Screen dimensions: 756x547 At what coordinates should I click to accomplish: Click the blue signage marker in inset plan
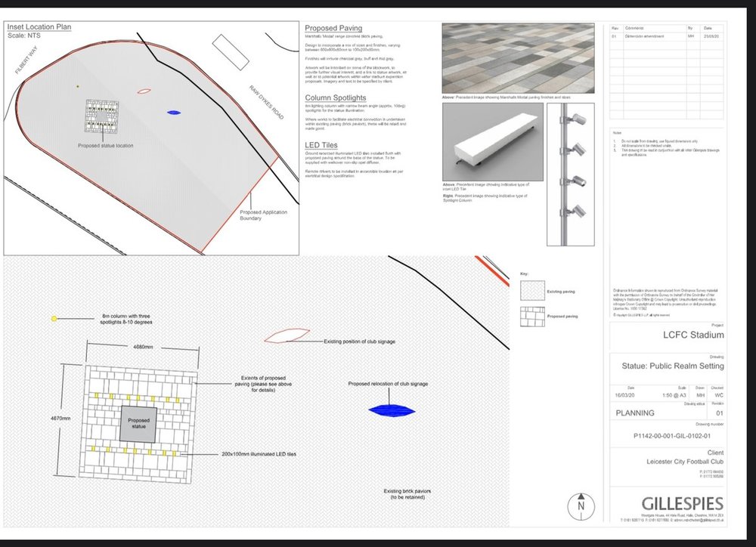(x=174, y=113)
